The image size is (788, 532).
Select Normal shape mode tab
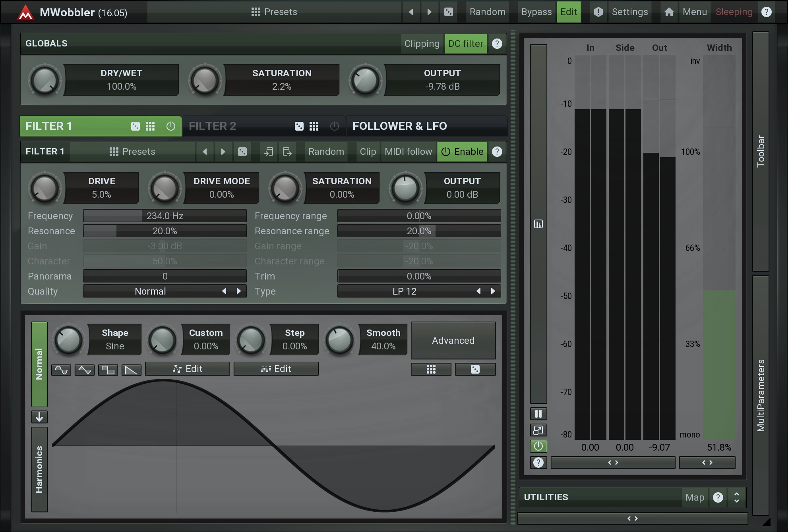(x=39, y=364)
